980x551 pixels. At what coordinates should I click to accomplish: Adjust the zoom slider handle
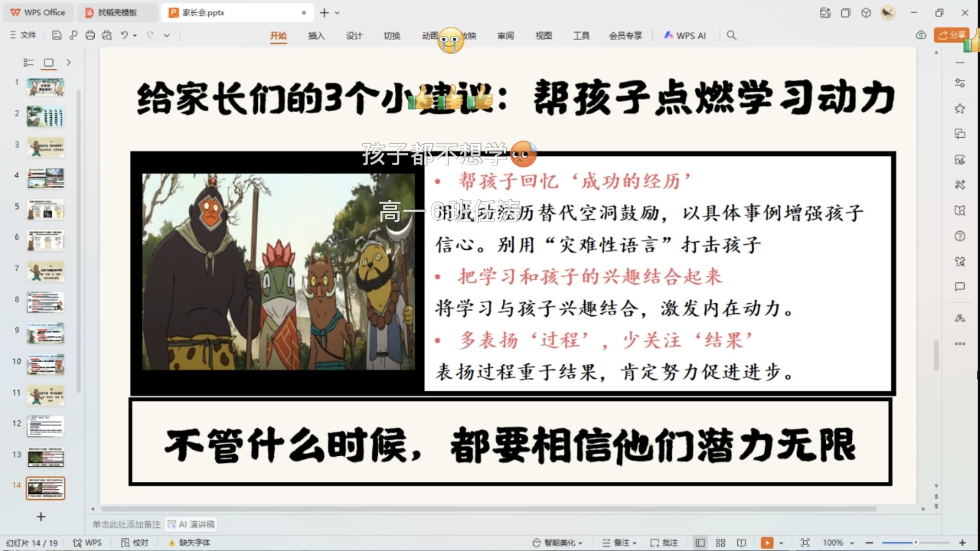click(x=915, y=543)
